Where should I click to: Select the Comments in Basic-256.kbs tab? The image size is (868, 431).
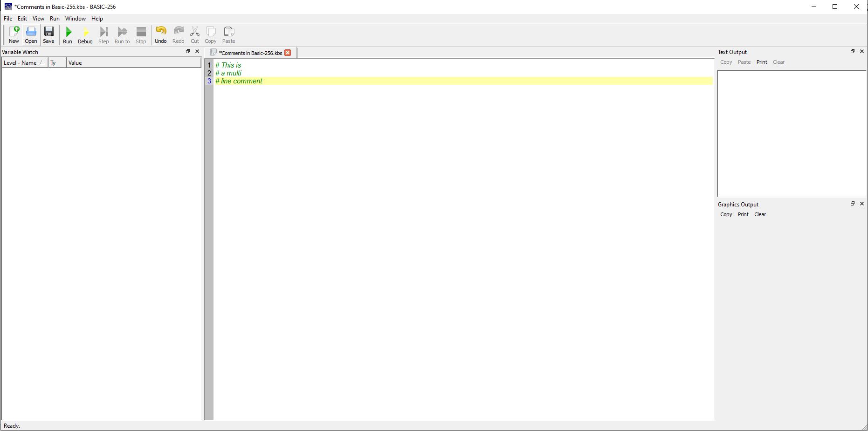(250, 53)
